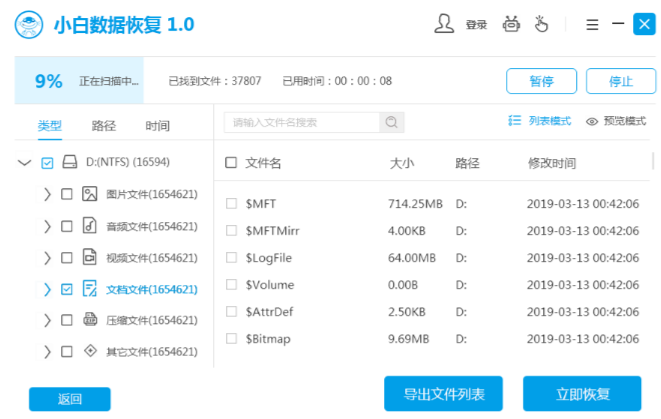Viewport: 661px width, 419px height.
Task: Expand the compressed files category
Action: 47,320
